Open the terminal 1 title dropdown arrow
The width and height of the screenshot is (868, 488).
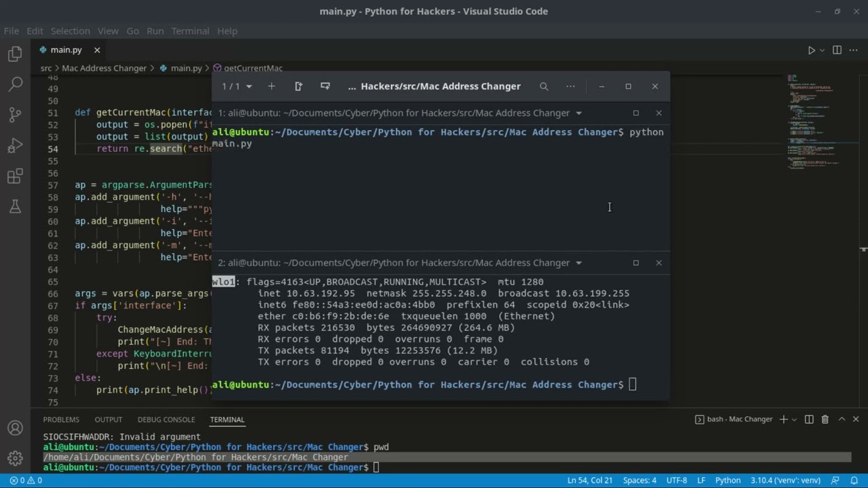578,113
